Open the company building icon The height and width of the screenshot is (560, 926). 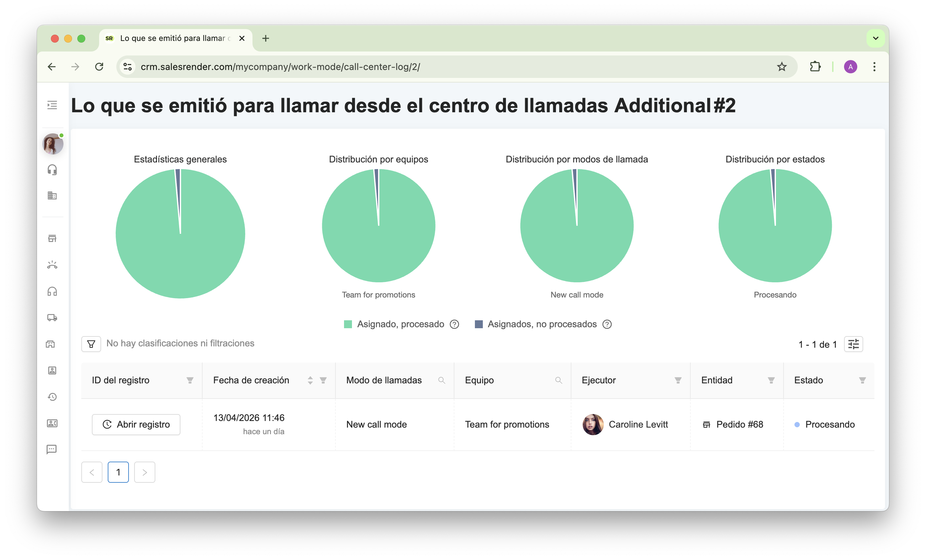coord(52,195)
